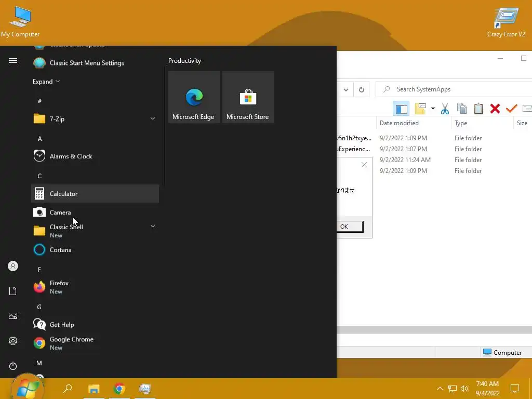Viewport: 532px width, 399px height.
Task: Click the # section header
Action: click(x=39, y=101)
